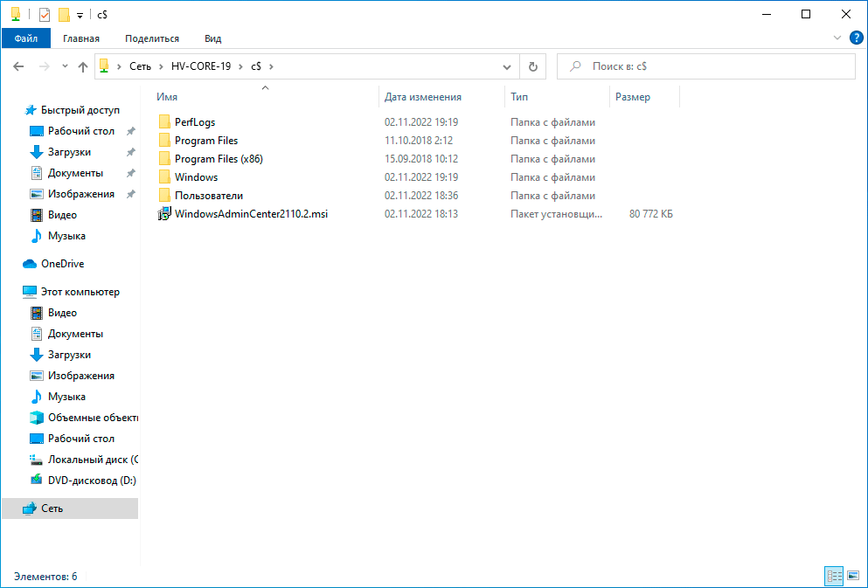Select the Windows folder icon
The image size is (868, 588).
[x=164, y=177]
